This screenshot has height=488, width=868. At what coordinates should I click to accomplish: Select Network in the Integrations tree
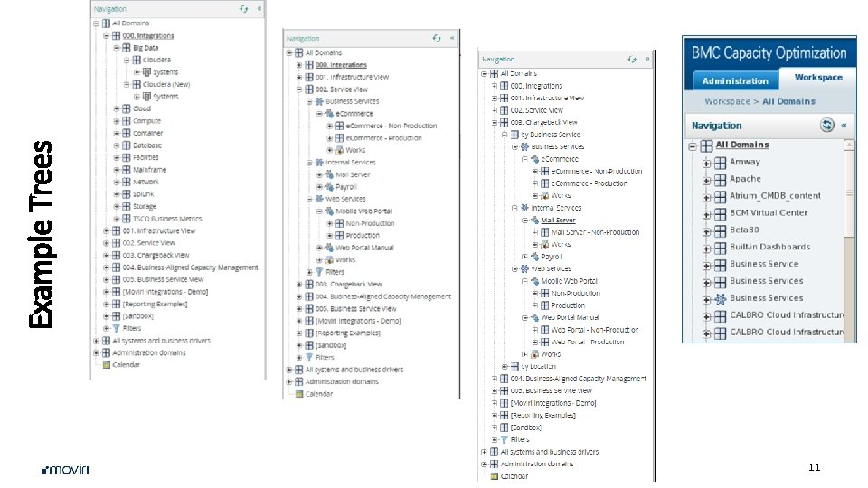pyautogui.click(x=146, y=182)
